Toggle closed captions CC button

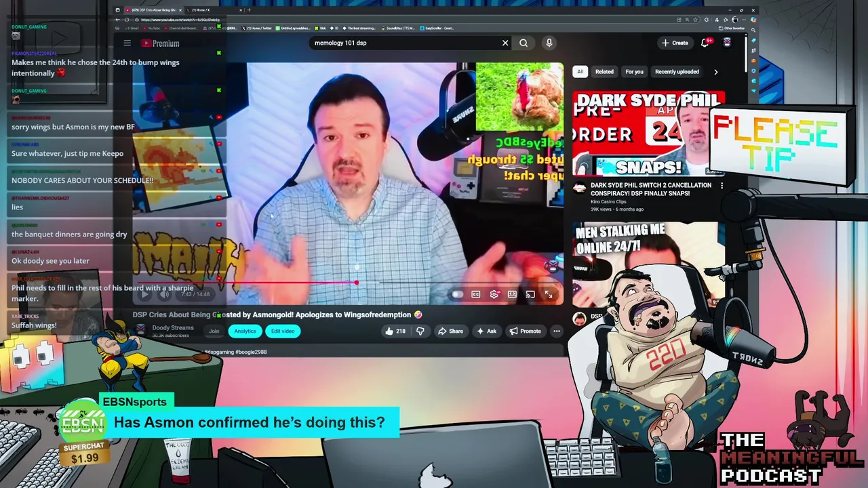coord(476,294)
